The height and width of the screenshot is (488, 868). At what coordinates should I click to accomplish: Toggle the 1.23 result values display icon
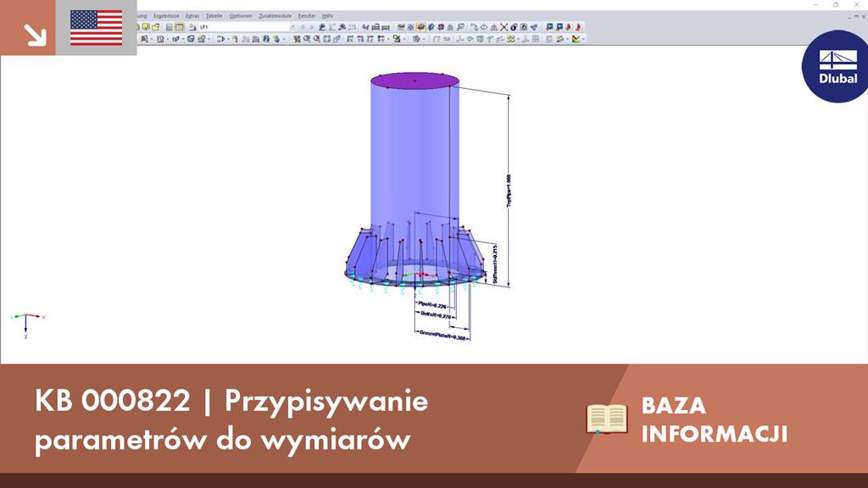[353, 26]
